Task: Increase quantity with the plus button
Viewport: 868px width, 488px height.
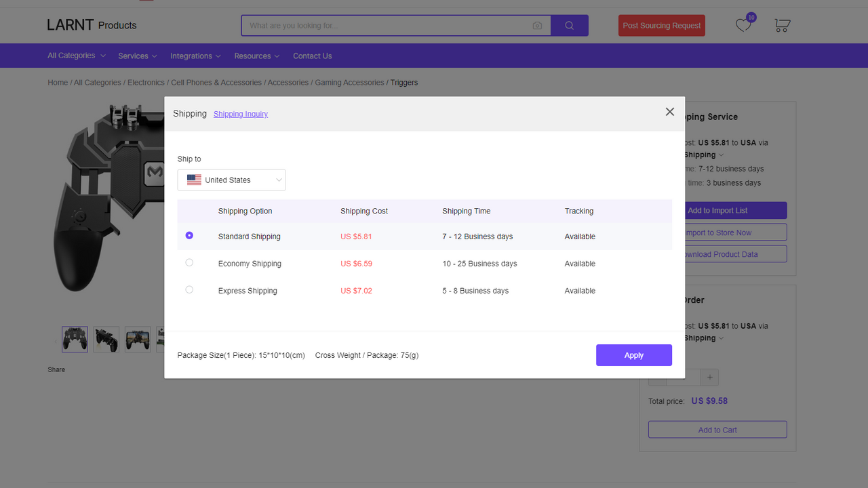Action: [x=709, y=377]
